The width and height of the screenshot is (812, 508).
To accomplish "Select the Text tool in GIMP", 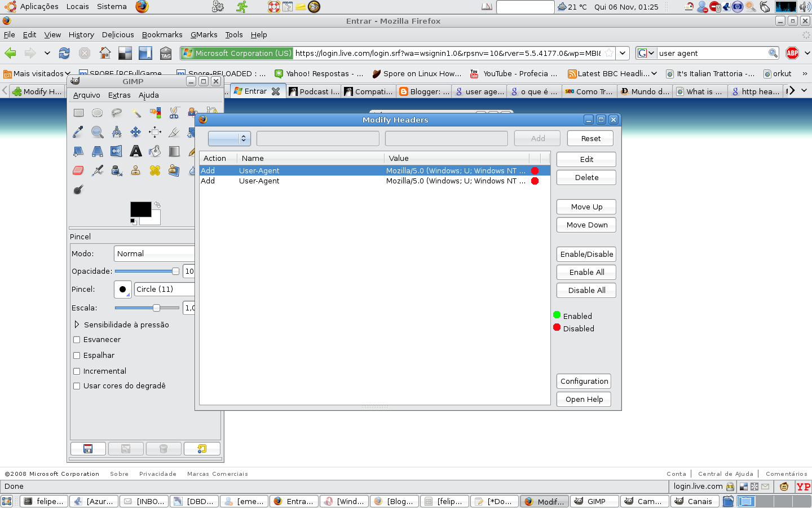I will (136, 151).
